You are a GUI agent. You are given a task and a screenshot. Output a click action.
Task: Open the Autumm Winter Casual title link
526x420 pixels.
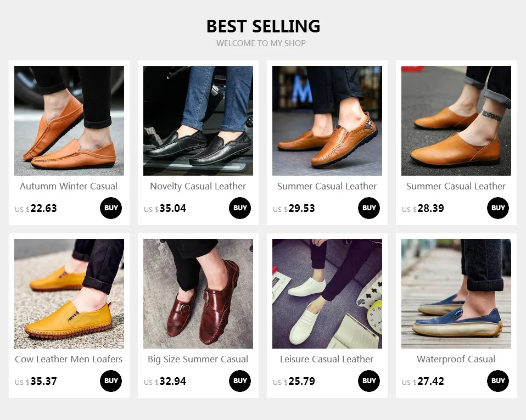[x=69, y=186]
